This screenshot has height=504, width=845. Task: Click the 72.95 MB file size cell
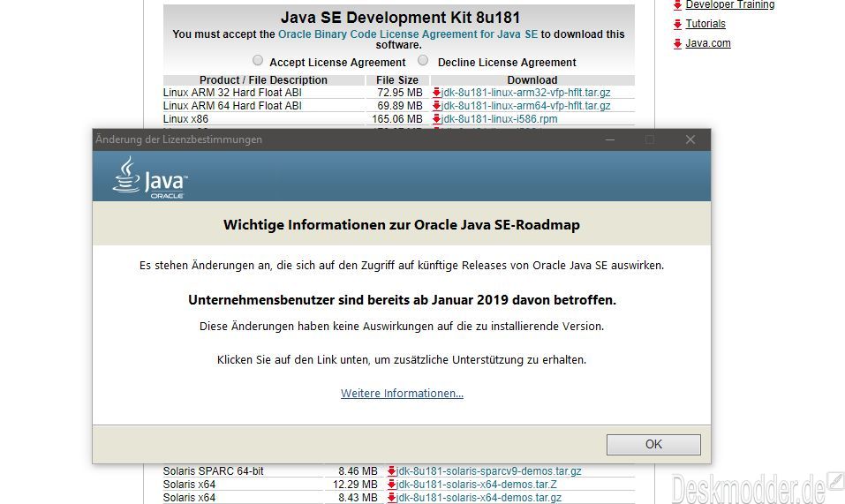pyautogui.click(x=400, y=93)
